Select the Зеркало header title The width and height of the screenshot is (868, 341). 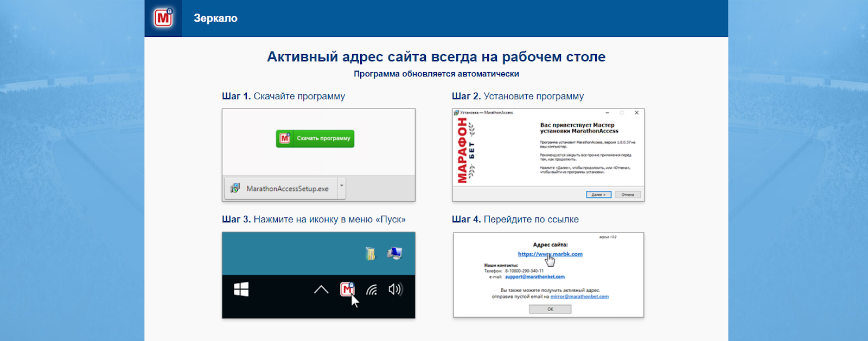[x=215, y=18]
